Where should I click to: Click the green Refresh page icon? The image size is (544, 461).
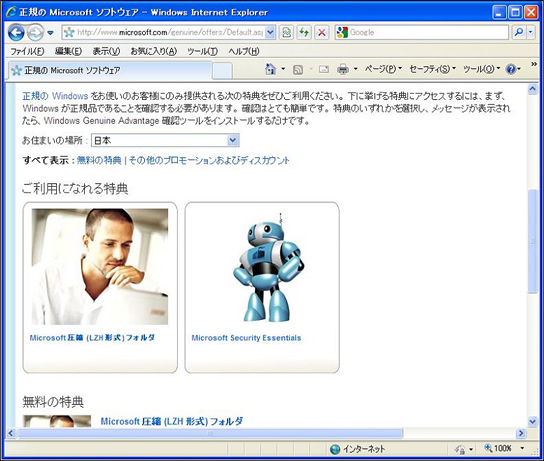304,33
